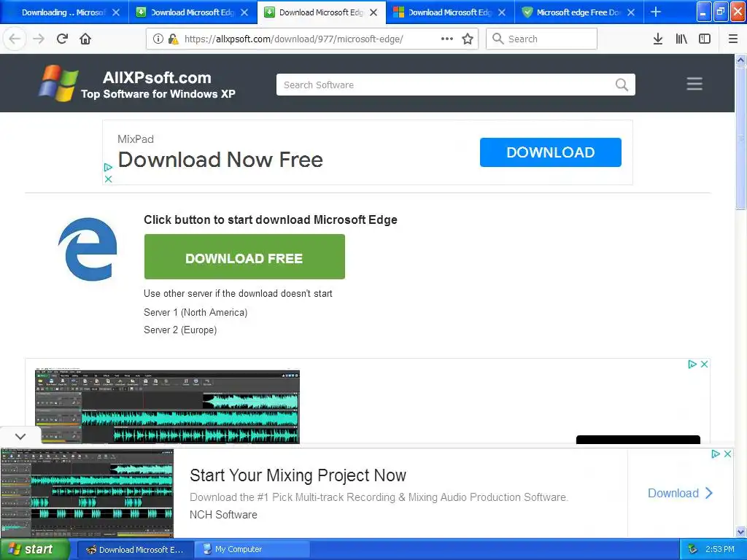This screenshot has width=747, height=560.
Task: Open the Windows XP start menu
Action: (34, 550)
